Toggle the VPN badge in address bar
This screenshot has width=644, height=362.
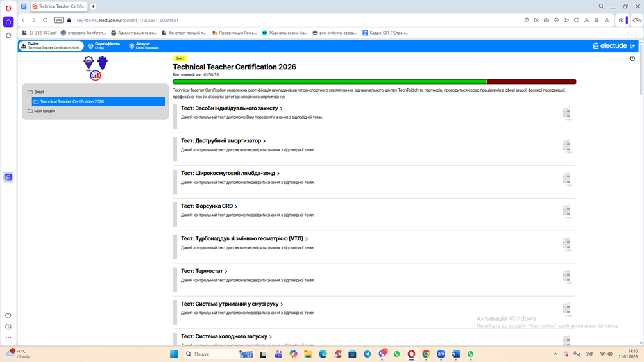58,21
